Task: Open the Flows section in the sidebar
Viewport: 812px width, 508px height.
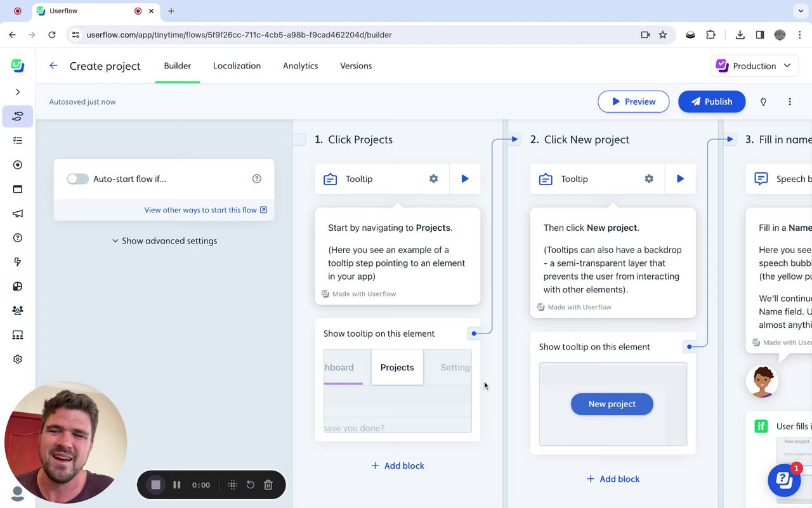Action: click(x=18, y=116)
